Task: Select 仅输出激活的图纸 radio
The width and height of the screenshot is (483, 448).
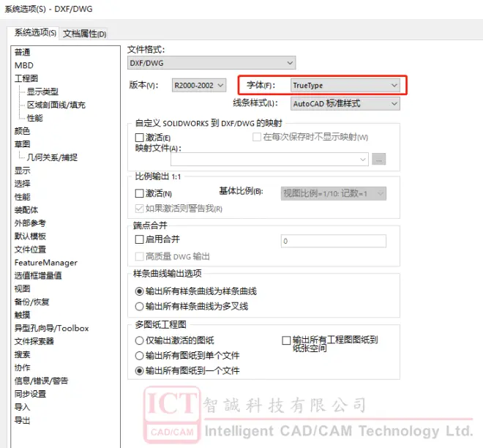Action: [139, 340]
